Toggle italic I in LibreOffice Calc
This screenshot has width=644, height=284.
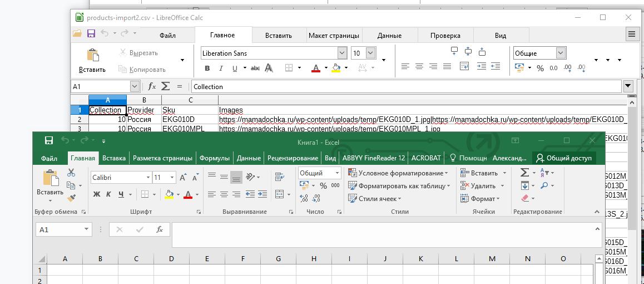(221, 68)
